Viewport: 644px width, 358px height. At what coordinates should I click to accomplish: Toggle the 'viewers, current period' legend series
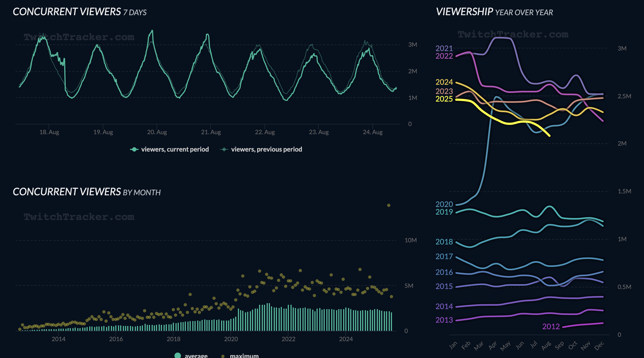pyautogui.click(x=175, y=149)
